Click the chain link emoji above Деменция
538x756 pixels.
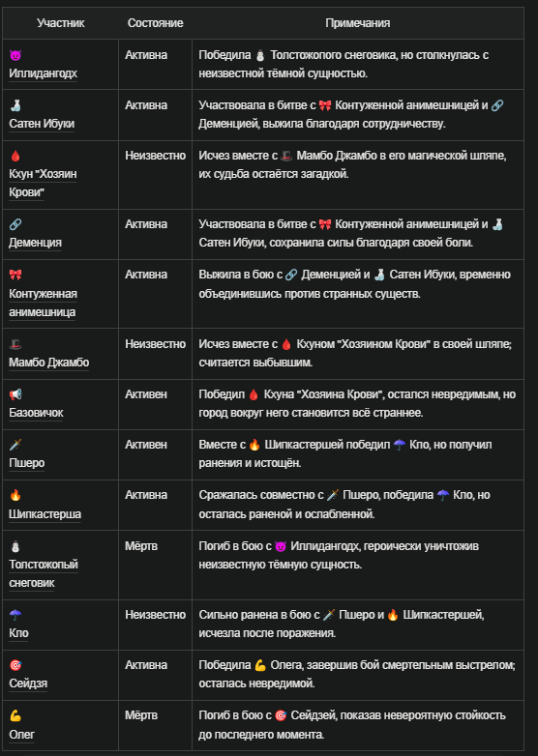15,224
